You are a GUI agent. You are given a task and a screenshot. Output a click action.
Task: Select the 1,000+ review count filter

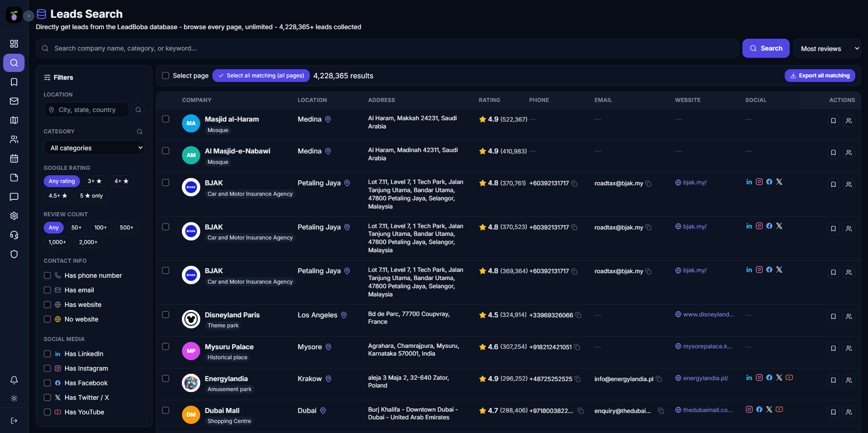coord(57,242)
